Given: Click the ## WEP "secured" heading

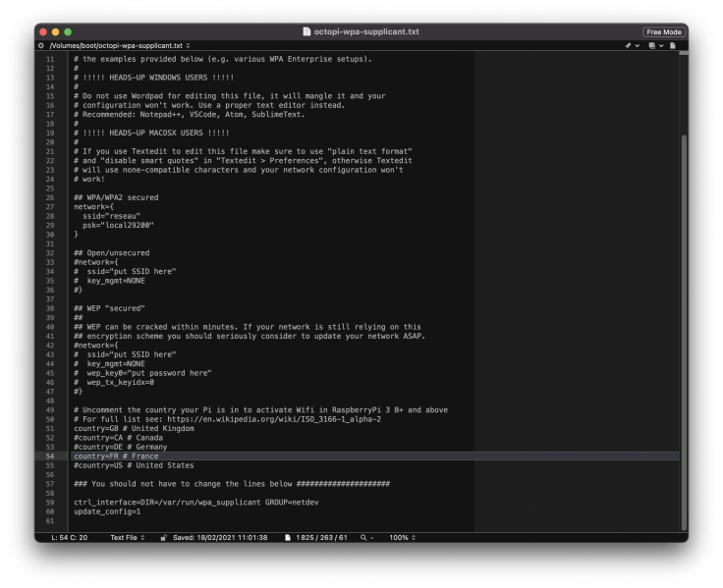Looking at the screenshot, I should click(109, 308).
